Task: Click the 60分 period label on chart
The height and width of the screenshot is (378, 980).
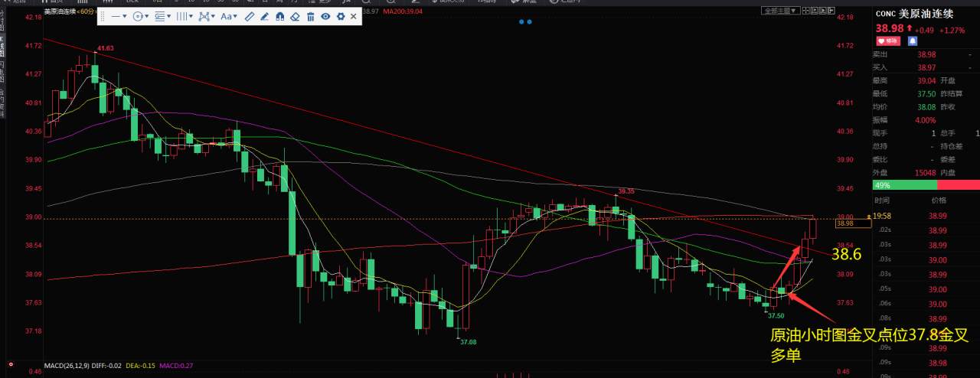Action: click(x=85, y=11)
